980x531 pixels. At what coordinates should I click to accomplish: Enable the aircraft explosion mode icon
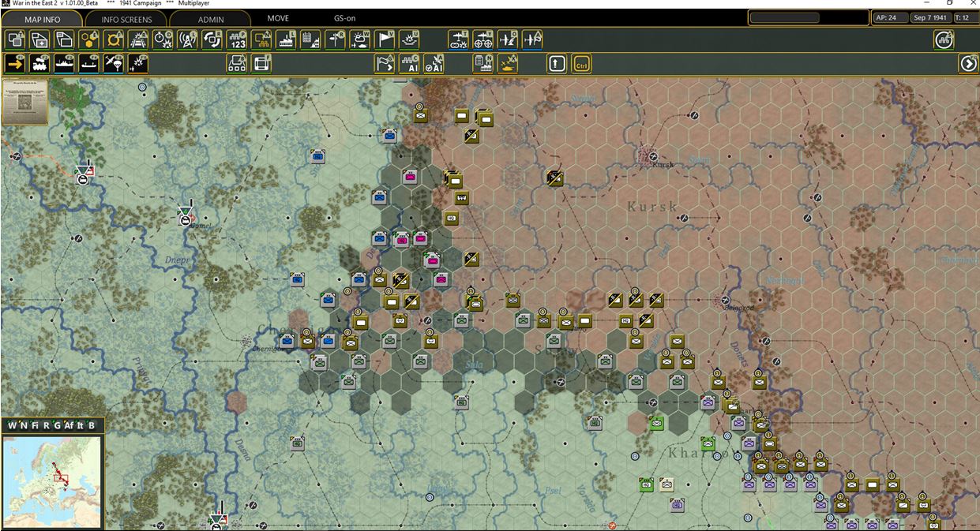point(138,64)
